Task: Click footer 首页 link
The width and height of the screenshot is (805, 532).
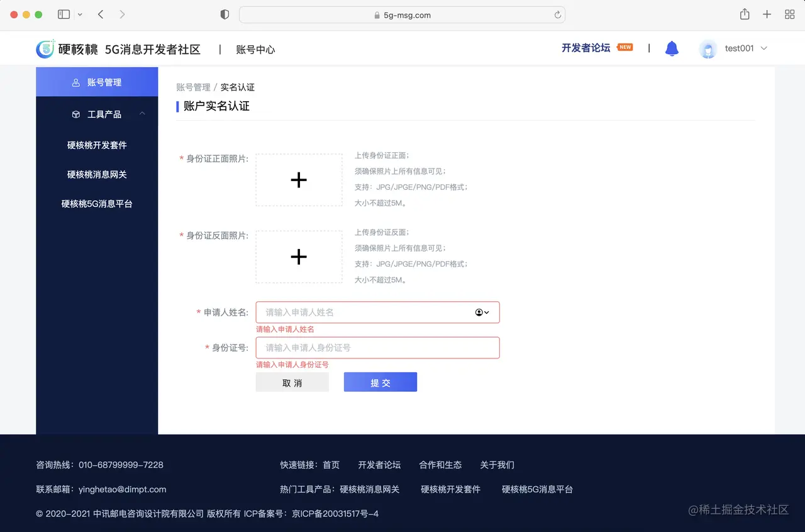Action: click(331, 465)
